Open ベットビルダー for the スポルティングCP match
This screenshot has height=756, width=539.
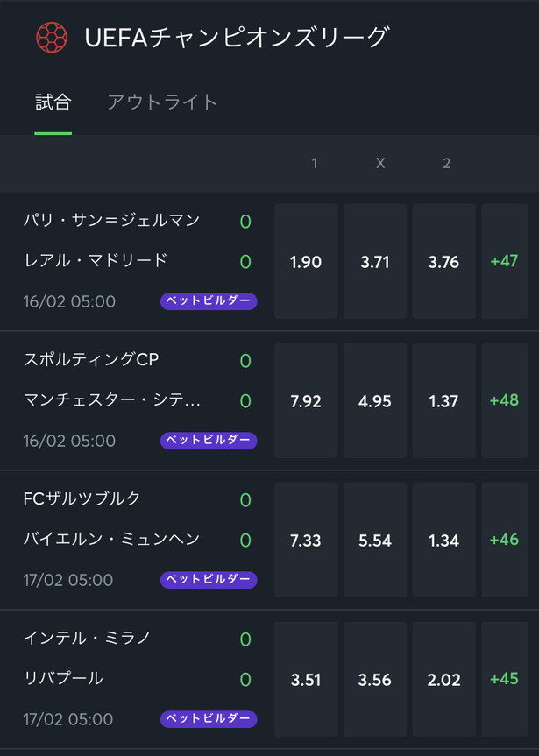click(209, 441)
